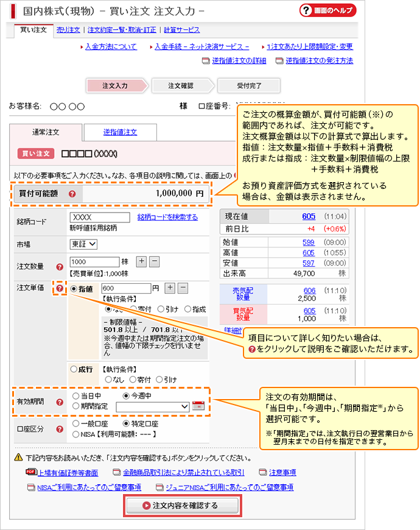Click help icon next to 買付可能額

72,194
